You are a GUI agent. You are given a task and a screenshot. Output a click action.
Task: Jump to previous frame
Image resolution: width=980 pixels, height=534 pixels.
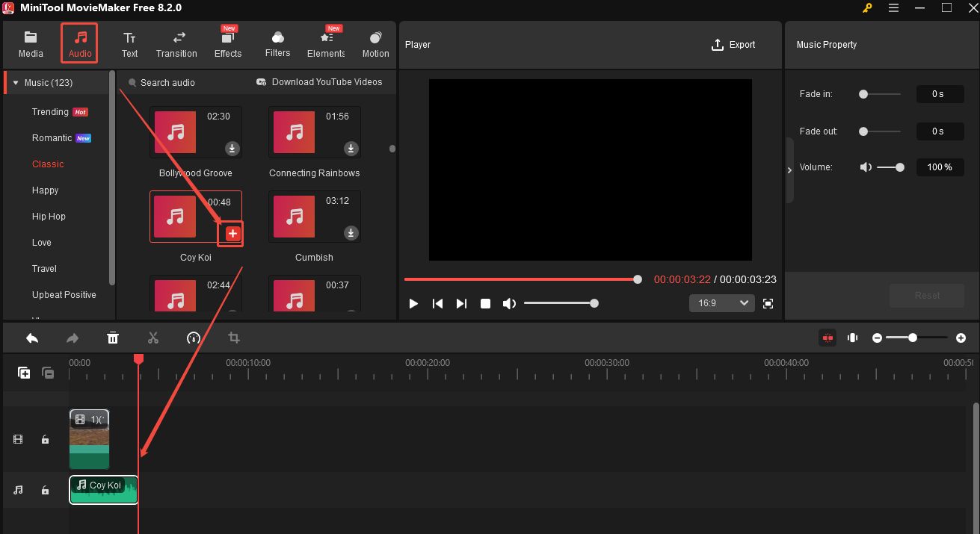(x=438, y=303)
